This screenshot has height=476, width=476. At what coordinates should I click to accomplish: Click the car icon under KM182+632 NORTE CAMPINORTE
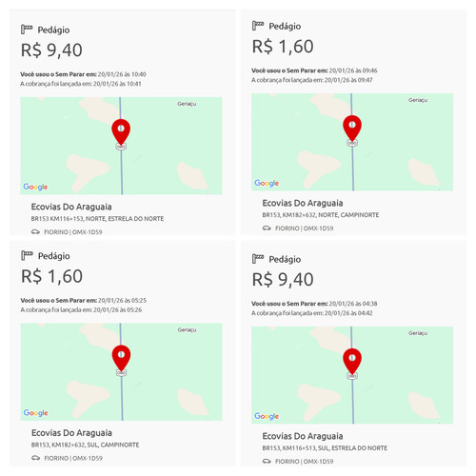click(x=267, y=228)
